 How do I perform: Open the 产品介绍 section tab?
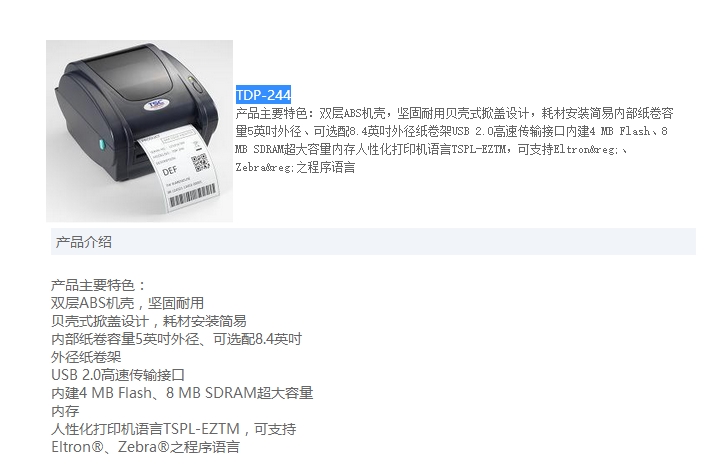(84, 242)
